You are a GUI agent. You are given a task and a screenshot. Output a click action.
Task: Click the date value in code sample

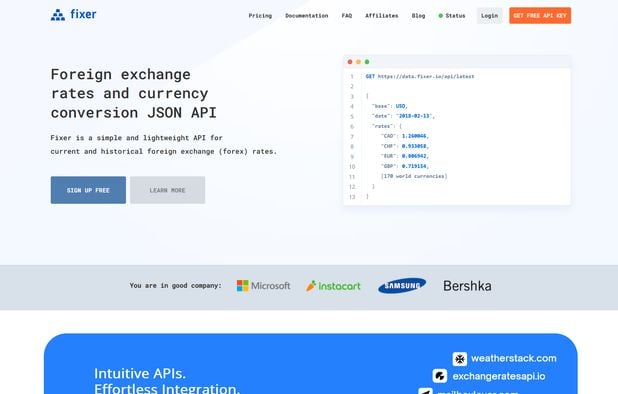[415, 116]
